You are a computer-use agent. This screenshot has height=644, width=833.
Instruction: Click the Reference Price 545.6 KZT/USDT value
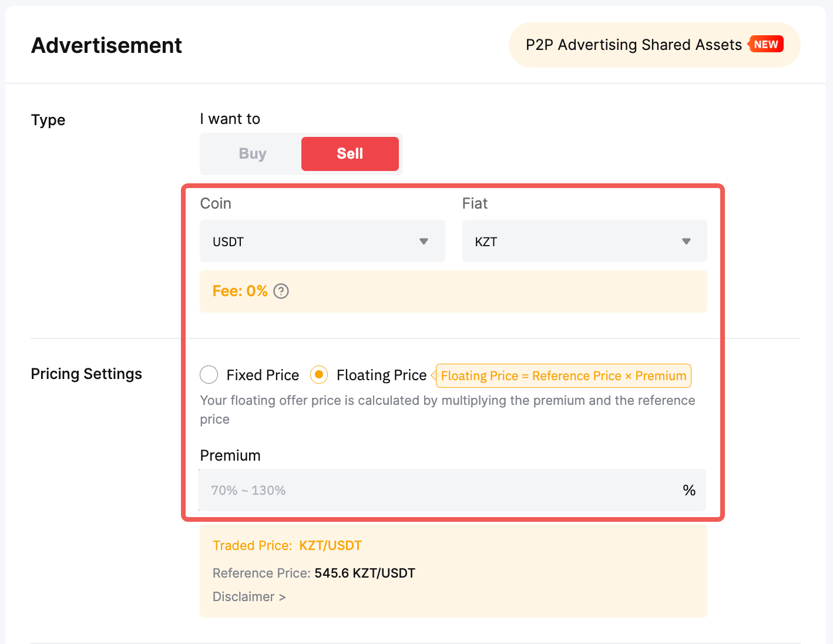coord(364,573)
